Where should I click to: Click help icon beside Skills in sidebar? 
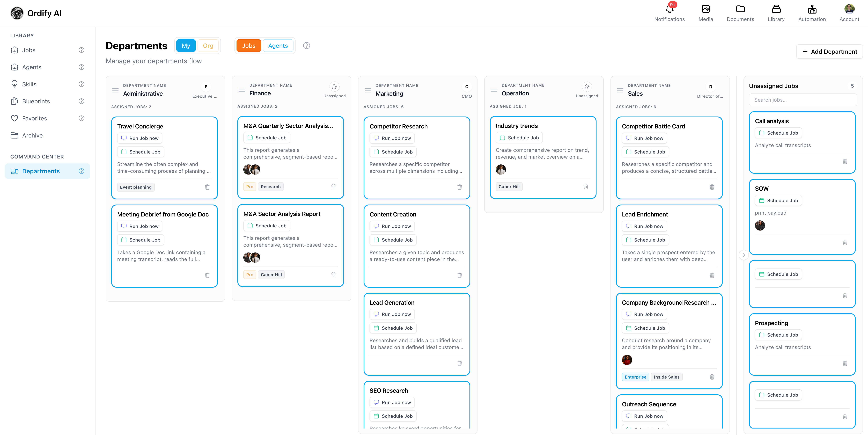(x=82, y=84)
